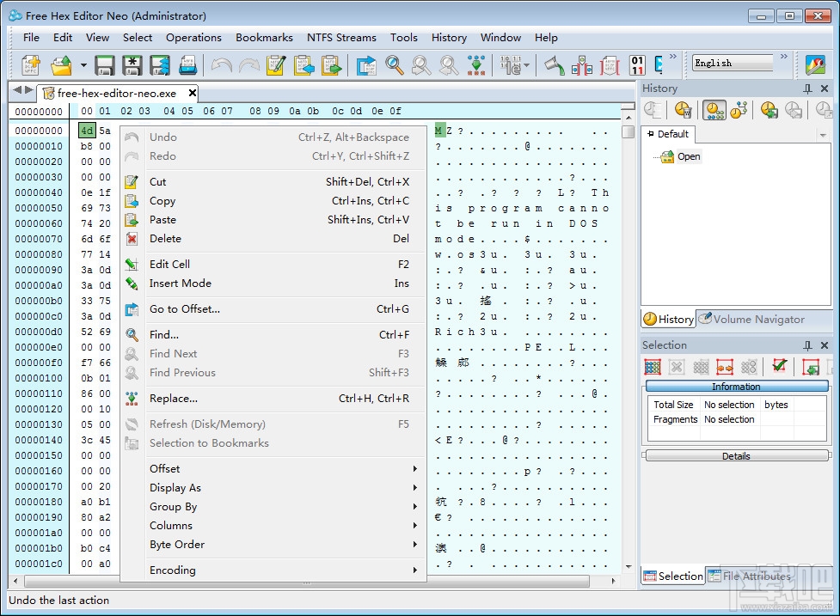Screen dimensions: 840x616
Task: Click the Information header button
Action: coord(736,387)
